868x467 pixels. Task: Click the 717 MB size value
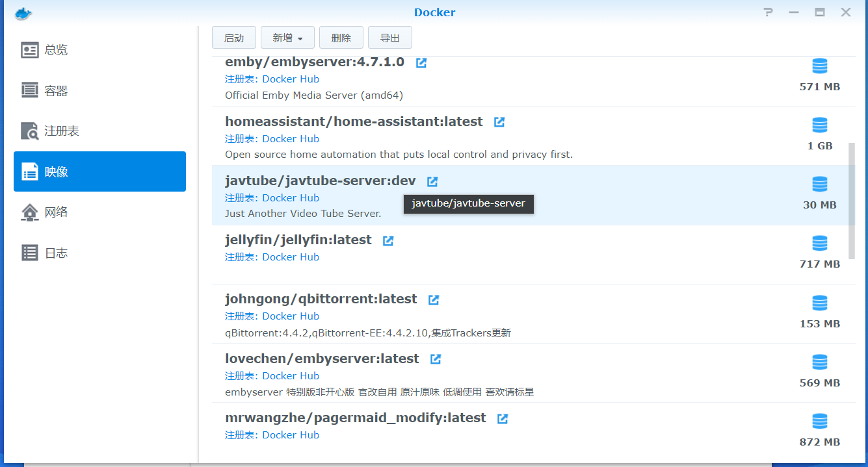coord(820,264)
